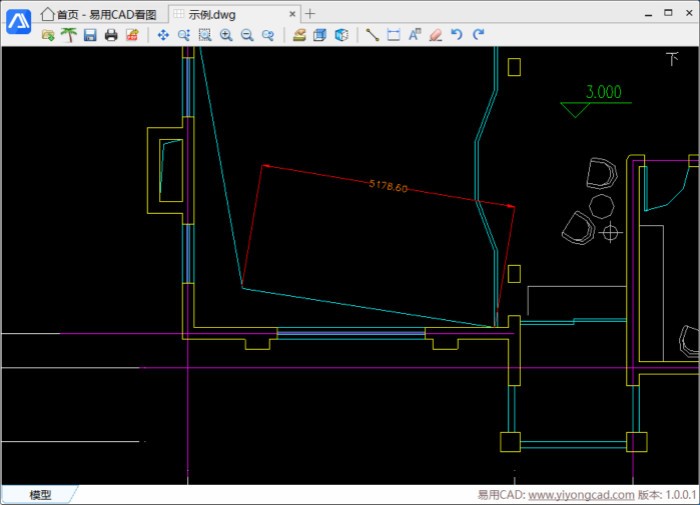Select the 模型 layout tab

tap(40, 495)
